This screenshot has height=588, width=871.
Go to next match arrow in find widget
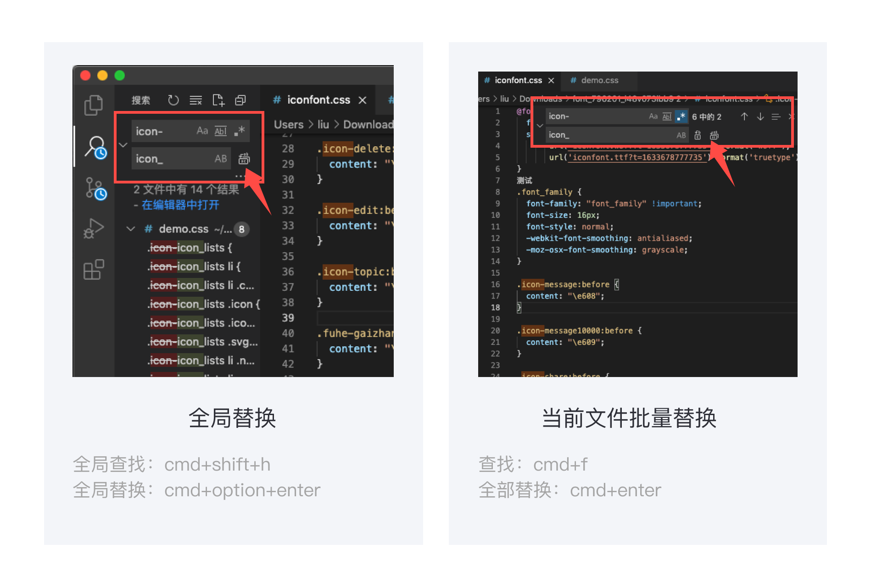(760, 116)
